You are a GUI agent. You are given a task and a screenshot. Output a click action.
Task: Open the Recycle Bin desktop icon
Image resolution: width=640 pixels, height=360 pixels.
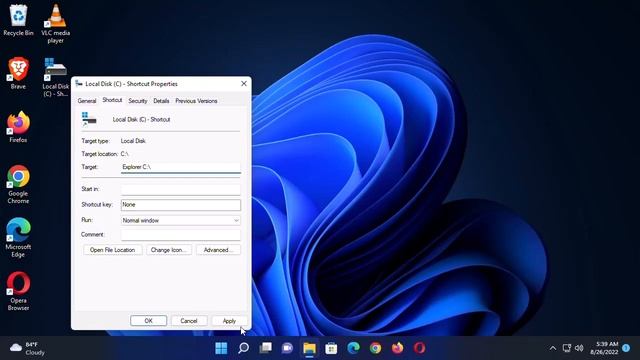coord(18,20)
